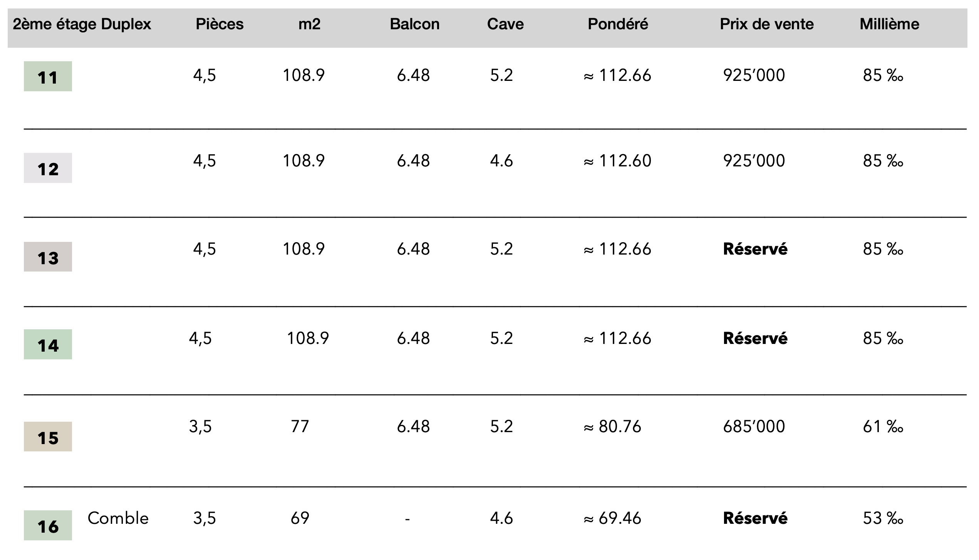Select the green apartment 14 badge

click(x=48, y=344)
